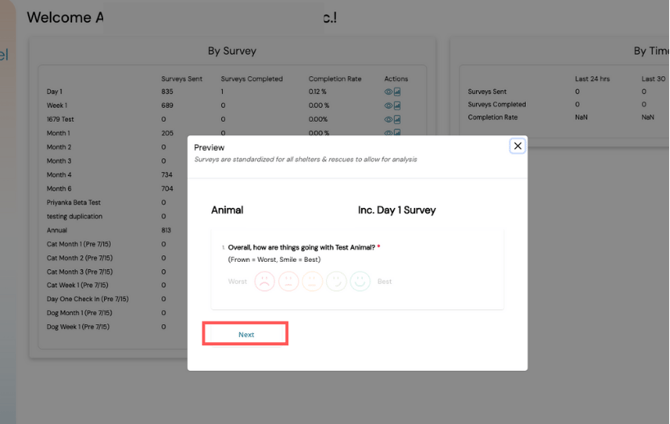670x424 pixels.
Task: Choose the green smiling face rating
Action: point(360,282)
